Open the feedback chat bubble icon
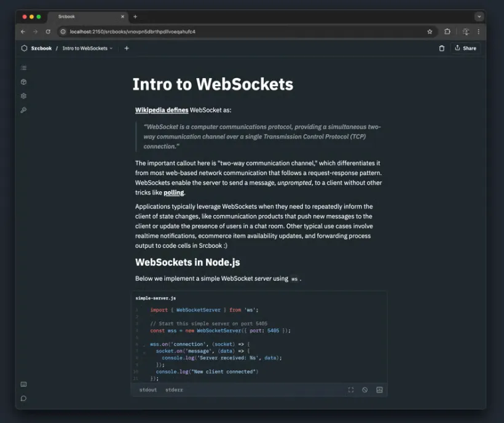504x423 pixels. (23, 398)
